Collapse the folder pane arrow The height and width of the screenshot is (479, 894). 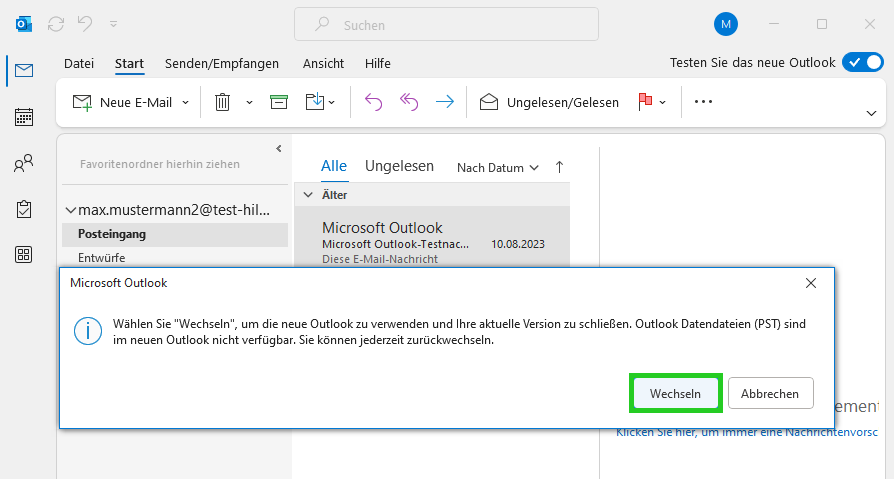279,149
